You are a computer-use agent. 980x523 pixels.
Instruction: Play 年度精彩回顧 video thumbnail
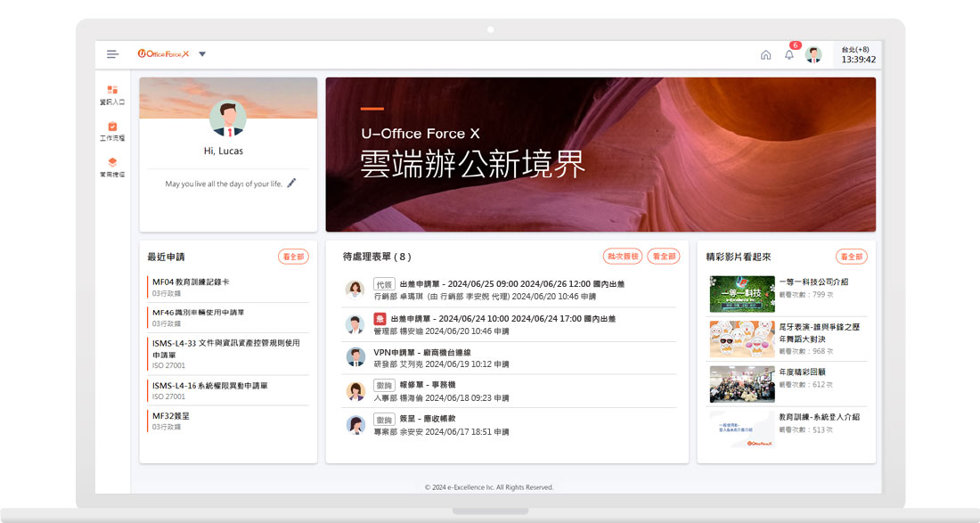pyautogui.click(x=742, y=384)
